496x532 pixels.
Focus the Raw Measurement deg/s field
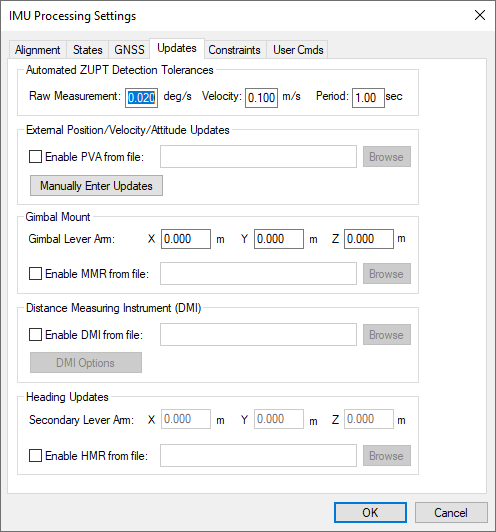141,98
